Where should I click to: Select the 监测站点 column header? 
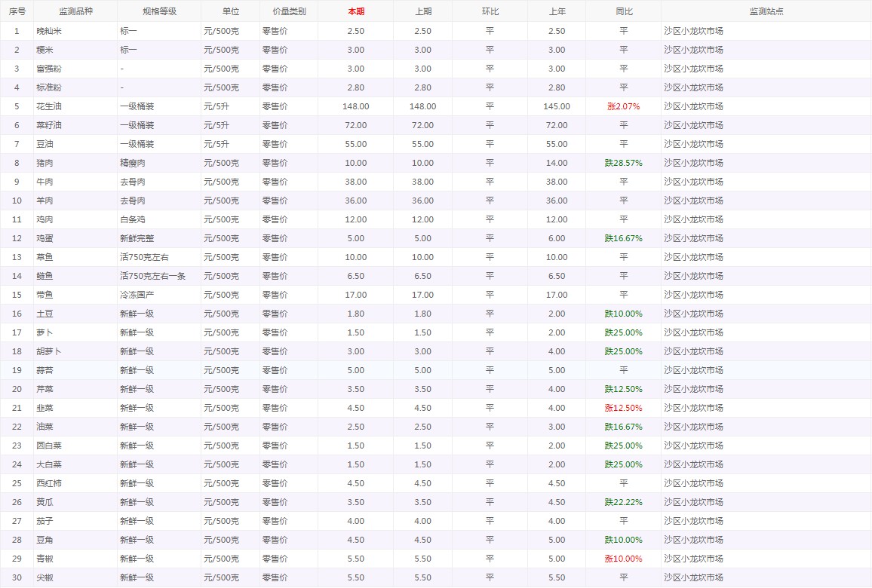[x=766, y=11]
